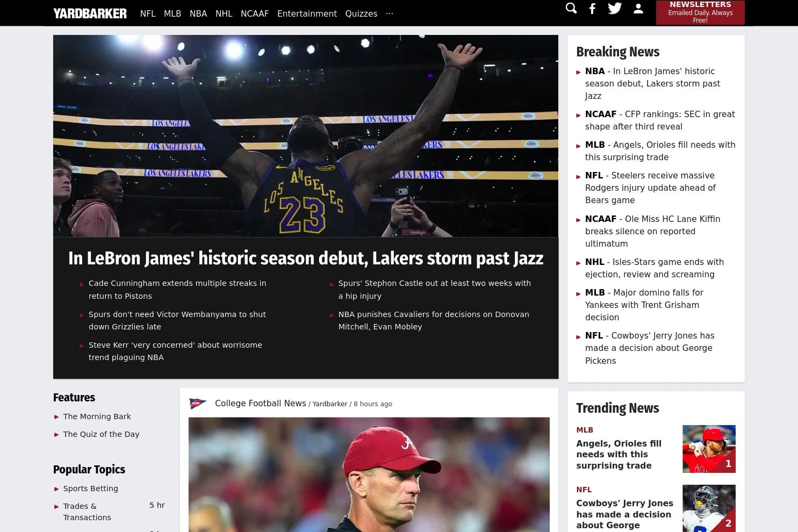Image resolution: width=798 pixels, height=532 pixels.
Task: Click the 'Popular Topics' heading
Action: point(89,470)
